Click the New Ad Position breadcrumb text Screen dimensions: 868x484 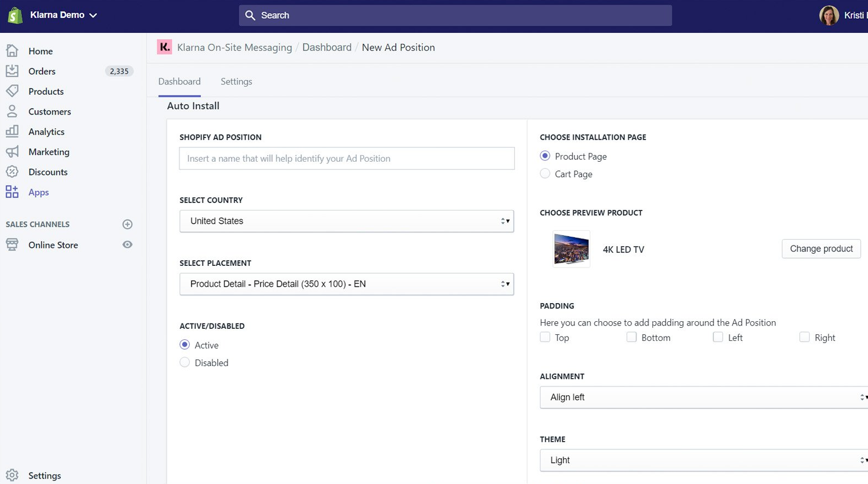[x=398, y=48]
